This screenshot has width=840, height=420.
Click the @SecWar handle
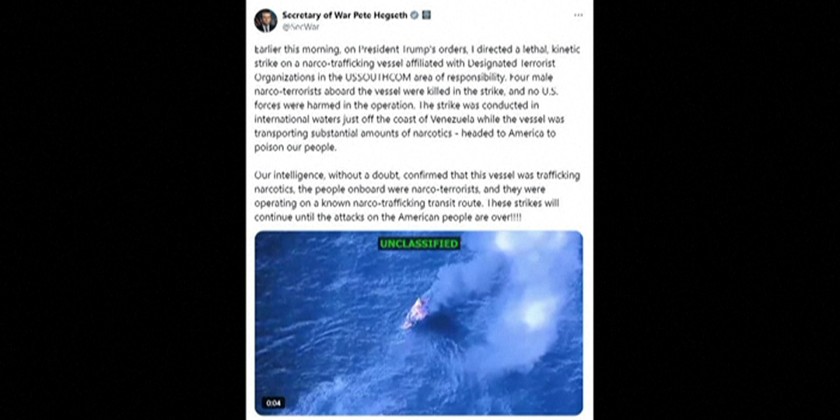(301, 27)
